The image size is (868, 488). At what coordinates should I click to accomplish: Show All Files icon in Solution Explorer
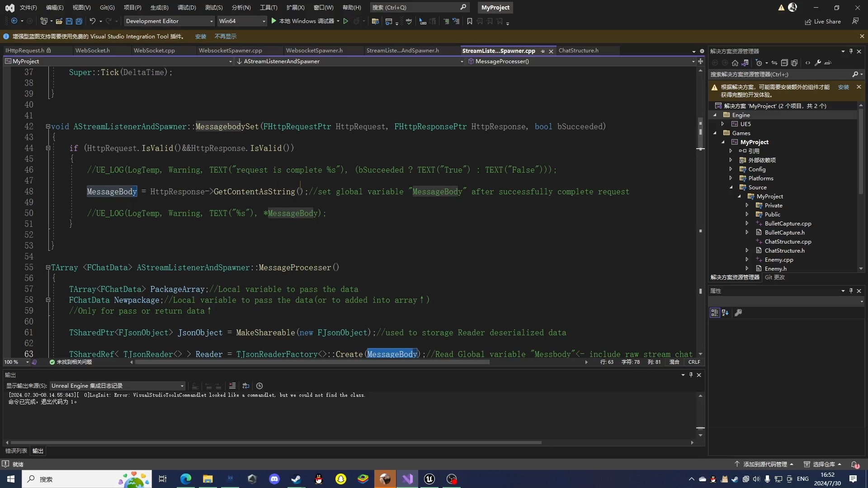click(794, 63)
